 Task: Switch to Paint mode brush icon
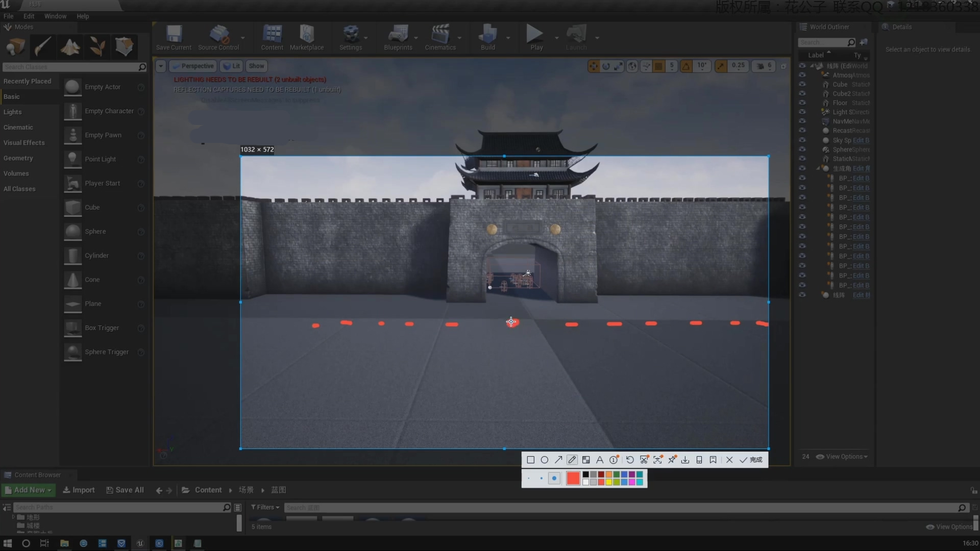42,47
